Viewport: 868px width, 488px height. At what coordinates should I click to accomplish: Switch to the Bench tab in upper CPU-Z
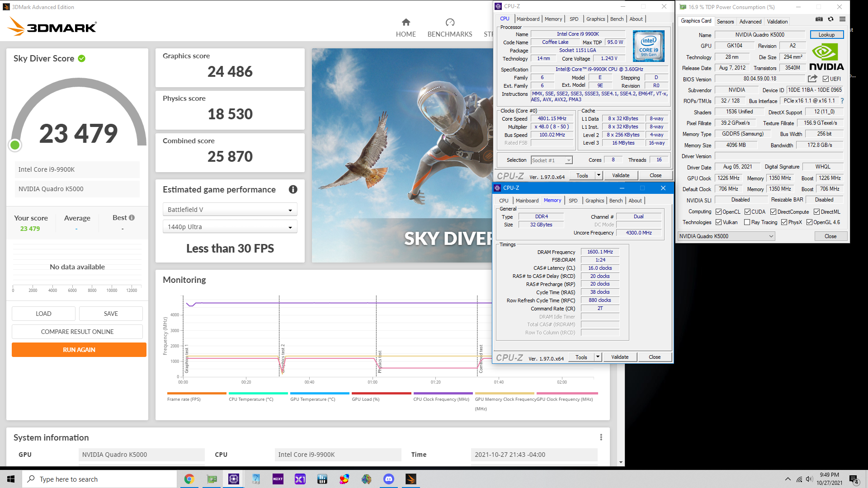pyautogui.click(x=617, y=19)
